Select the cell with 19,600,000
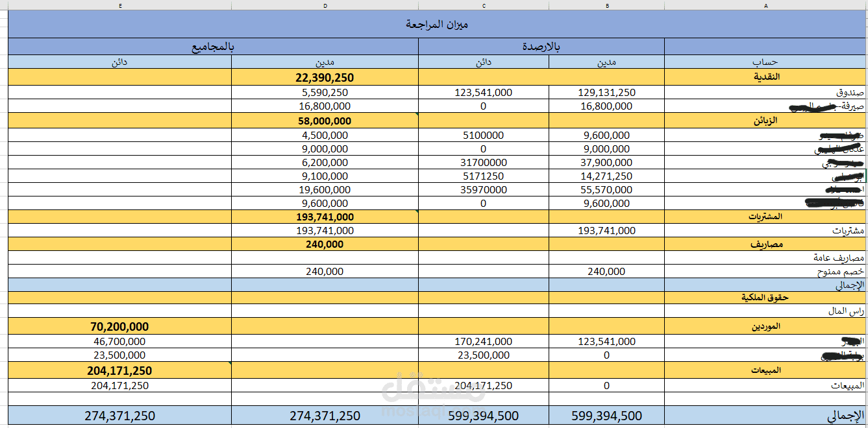Image resolution: width=868 pixels, height=428 pixels. (325, 190)
